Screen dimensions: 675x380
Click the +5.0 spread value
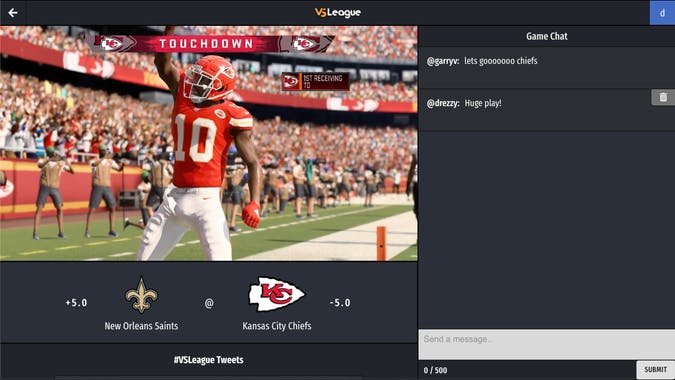[x=76, y=303]
